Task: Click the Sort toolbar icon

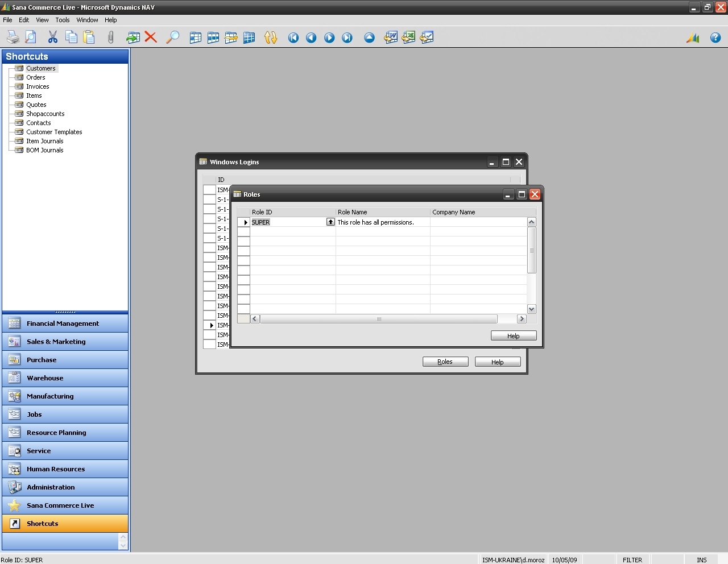Action: (271, 38)
